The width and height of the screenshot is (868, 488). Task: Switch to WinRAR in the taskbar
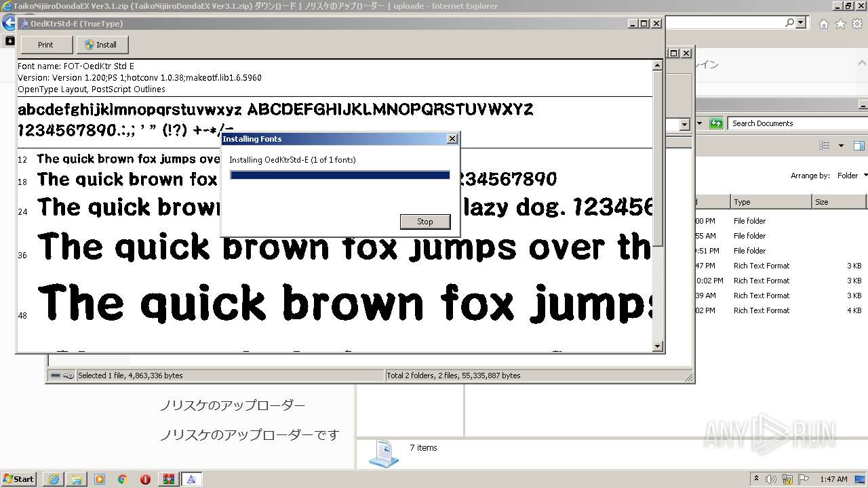[x=168, y=479]
